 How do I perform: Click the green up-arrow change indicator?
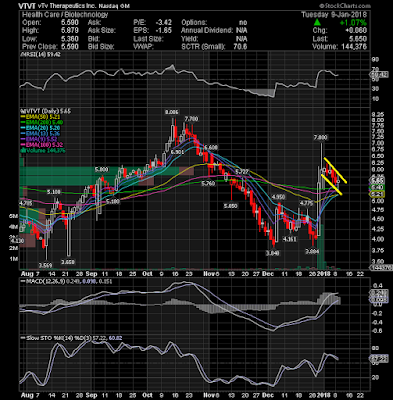click(317, 23)
